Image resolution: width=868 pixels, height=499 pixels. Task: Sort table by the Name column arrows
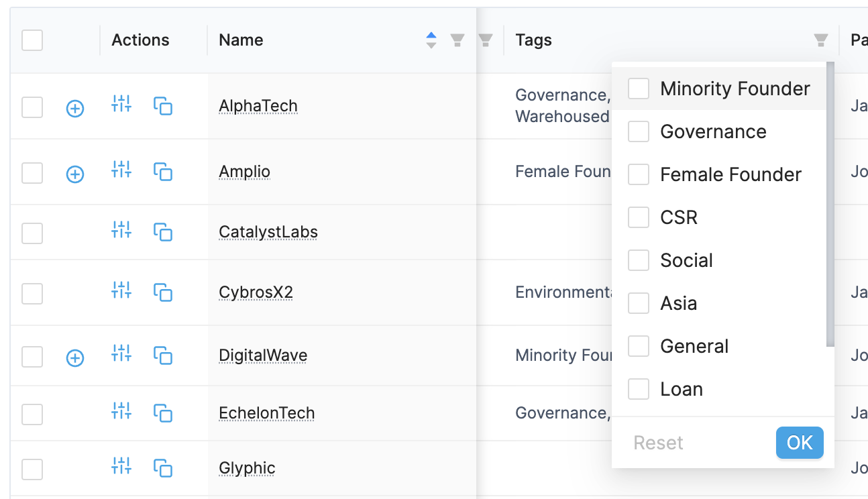(431, 40)
